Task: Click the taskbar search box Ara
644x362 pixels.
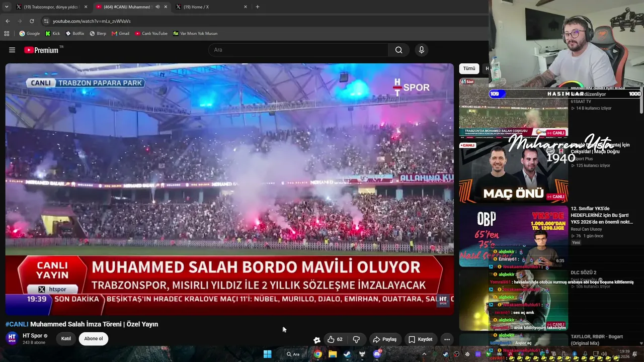Action: [x=294, y=354]
